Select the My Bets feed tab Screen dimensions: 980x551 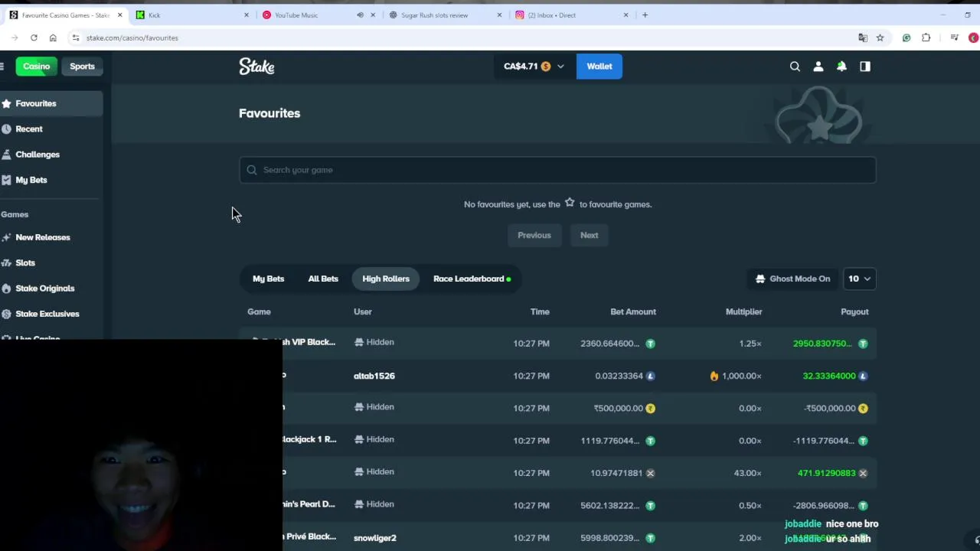tap(268, 279)
